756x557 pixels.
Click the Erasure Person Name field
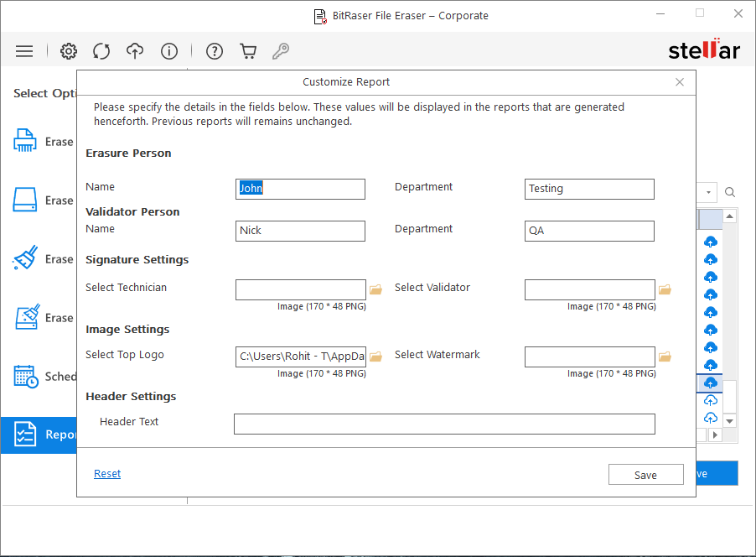[300, 190]
